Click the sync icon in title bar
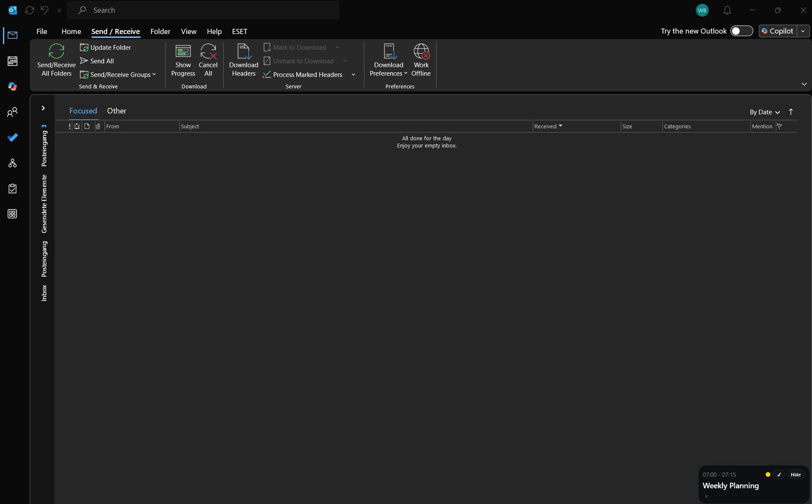This screenshot has width=812, height=504. pyautogui.click(x=30, y=10)
